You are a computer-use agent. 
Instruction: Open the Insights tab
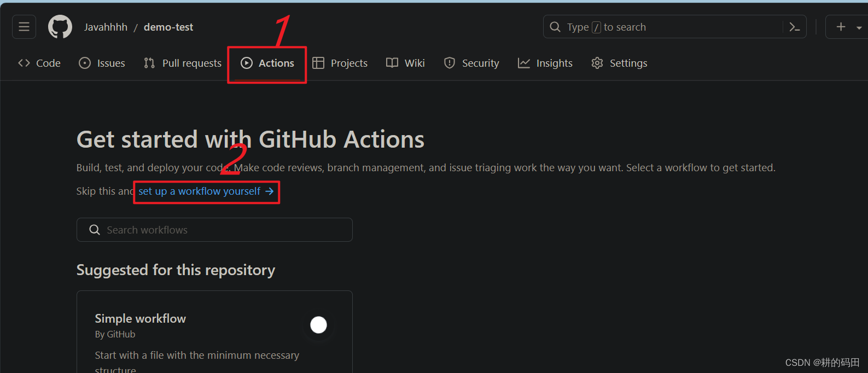pos(545,63)
